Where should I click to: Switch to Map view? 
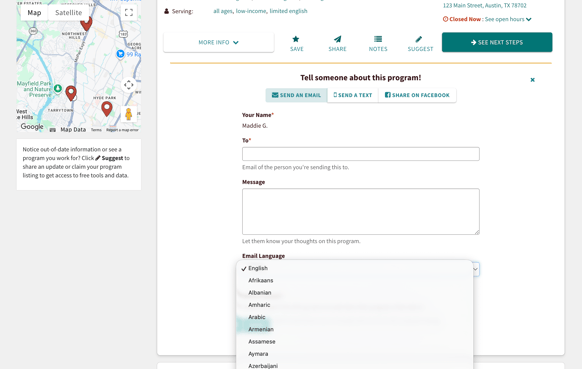(x=34, y=13)
